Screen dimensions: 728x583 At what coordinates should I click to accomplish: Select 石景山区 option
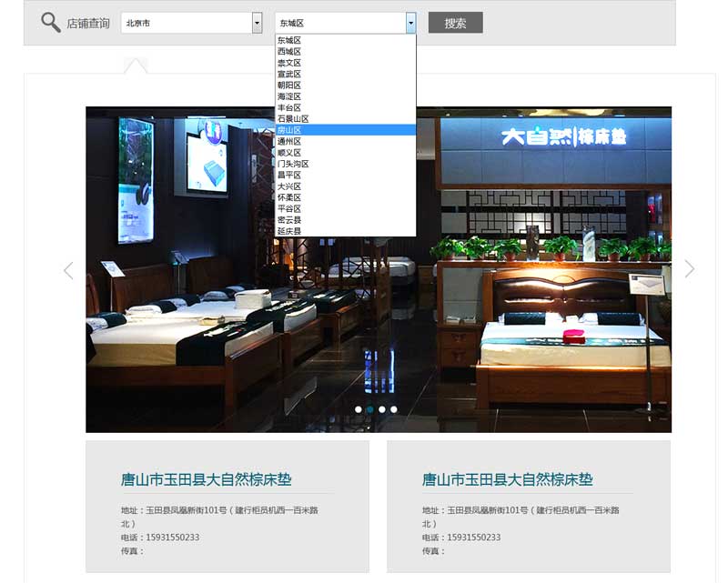pos(346,119)
